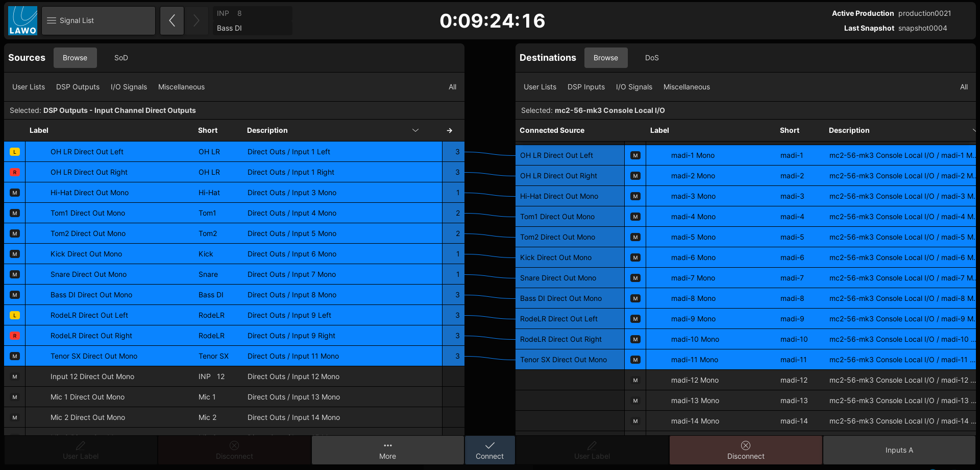The width and height of the screenshot is (980, 470).
Task: Go back with the left arrow button
Action: (x=172, y=20)
